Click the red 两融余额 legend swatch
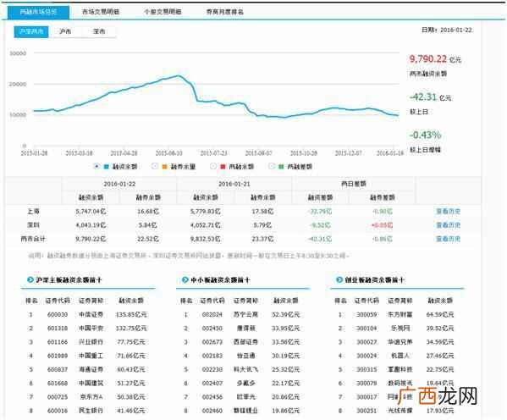 click(x=223, y=167)
